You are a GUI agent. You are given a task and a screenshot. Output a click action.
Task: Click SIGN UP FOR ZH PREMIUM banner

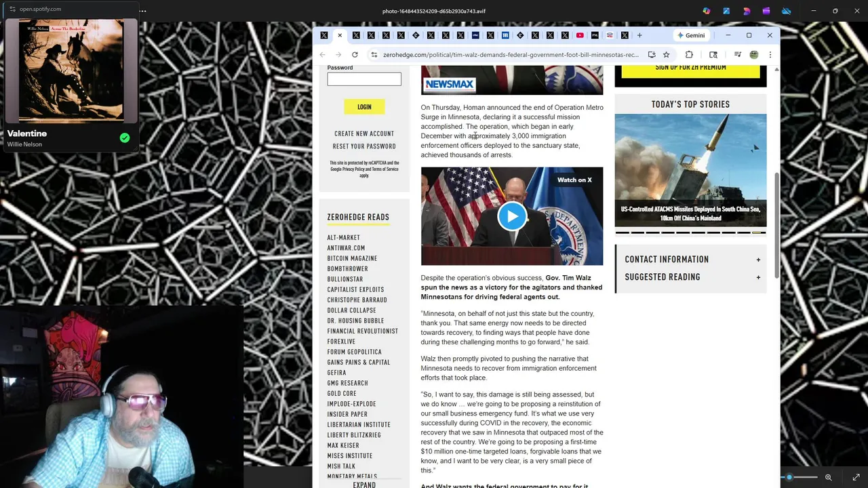pyautogui.click(x=690, y=70)
